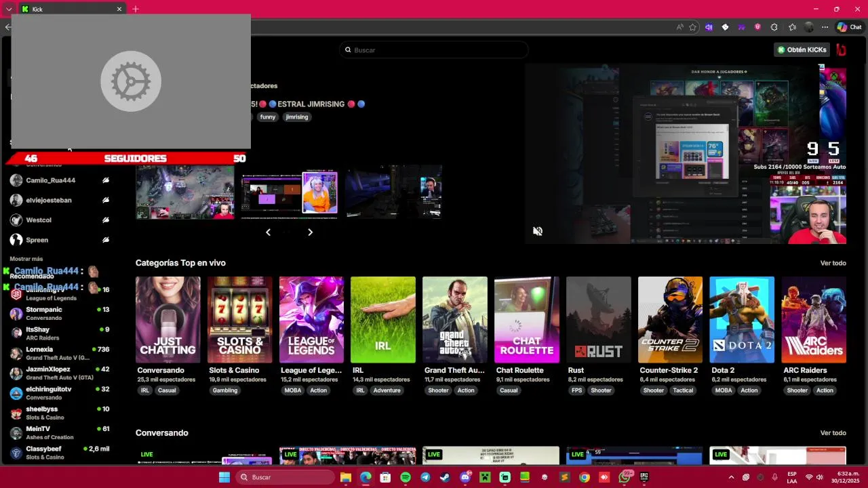
Task: Open Chat Roulette category thumbnail
Action: coord(527,319)
